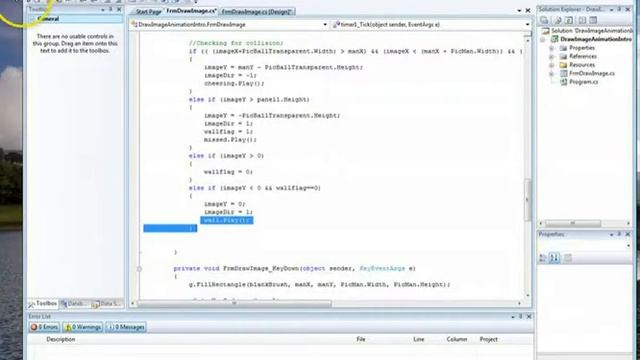Viewport: 640px width, 360px height.
Task: Expand the Resources node in Solution Explorer
Action: click(x=551, y=65)
